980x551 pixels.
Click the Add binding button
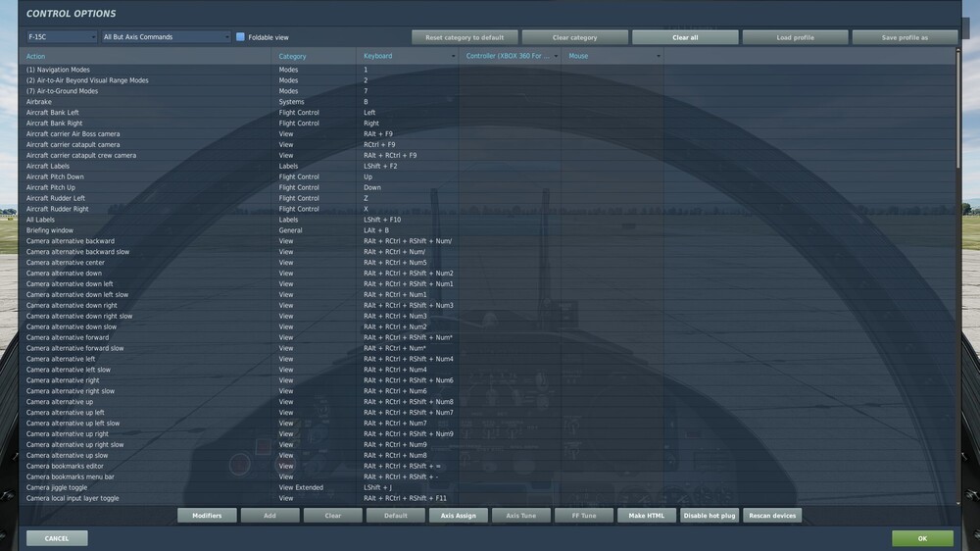point(269,516)
